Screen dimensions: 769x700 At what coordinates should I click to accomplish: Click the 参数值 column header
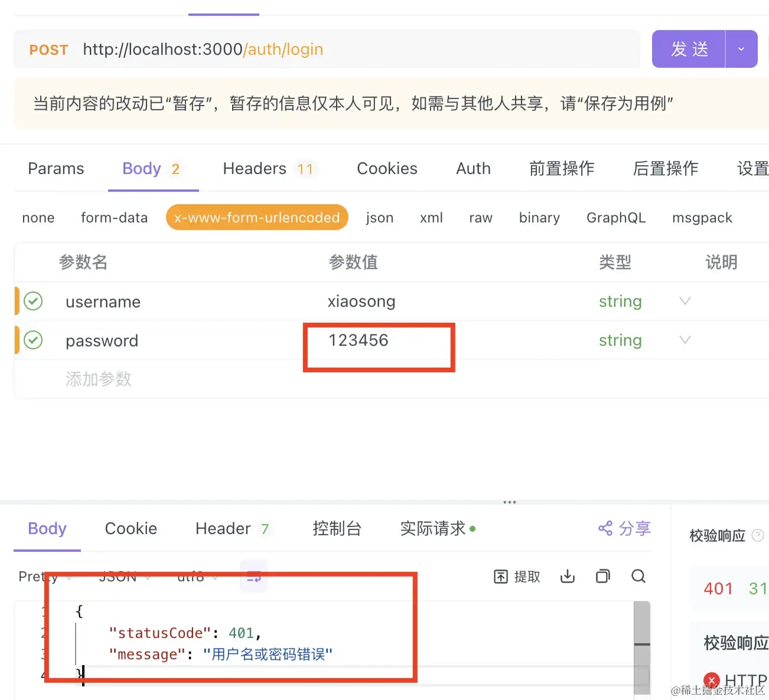(353, 262)
